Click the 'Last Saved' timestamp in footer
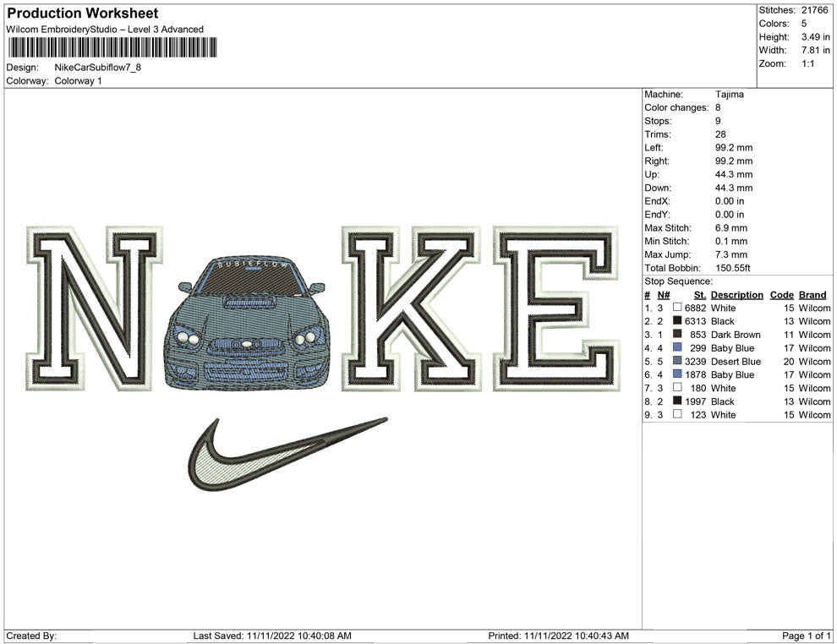Viewport: 837px width, 644px height. 272,636
